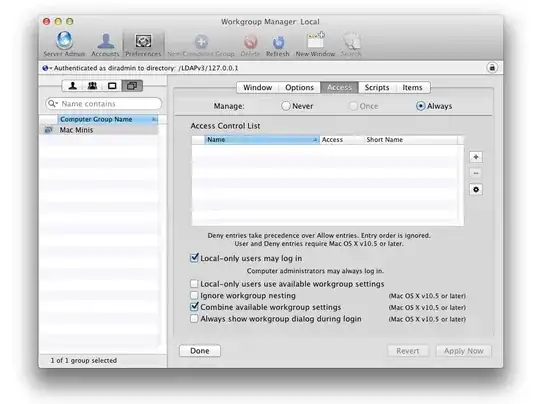This screenshot has width=540, height=404.
Task: Open the gear action menu for access list
Action: 476,189
